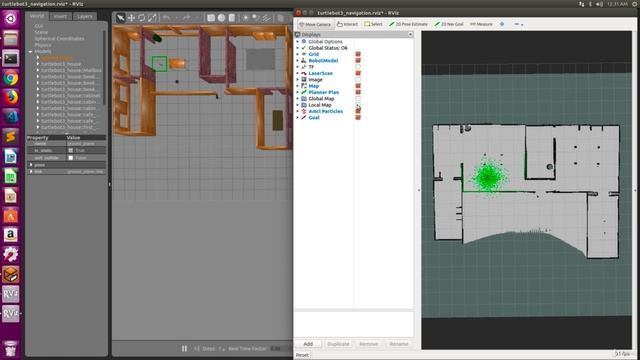This screenshot has width=640, height=360.
Task: Expand the RobotModel display item
Action: click(x=298, y=60)
